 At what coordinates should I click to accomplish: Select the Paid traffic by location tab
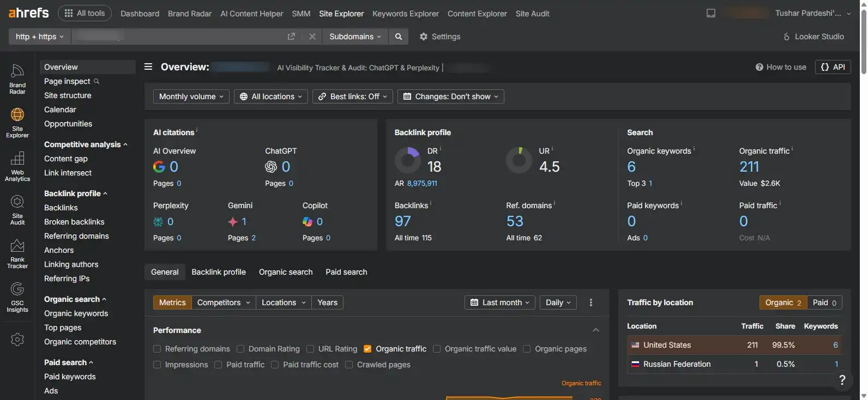[824, 302]
